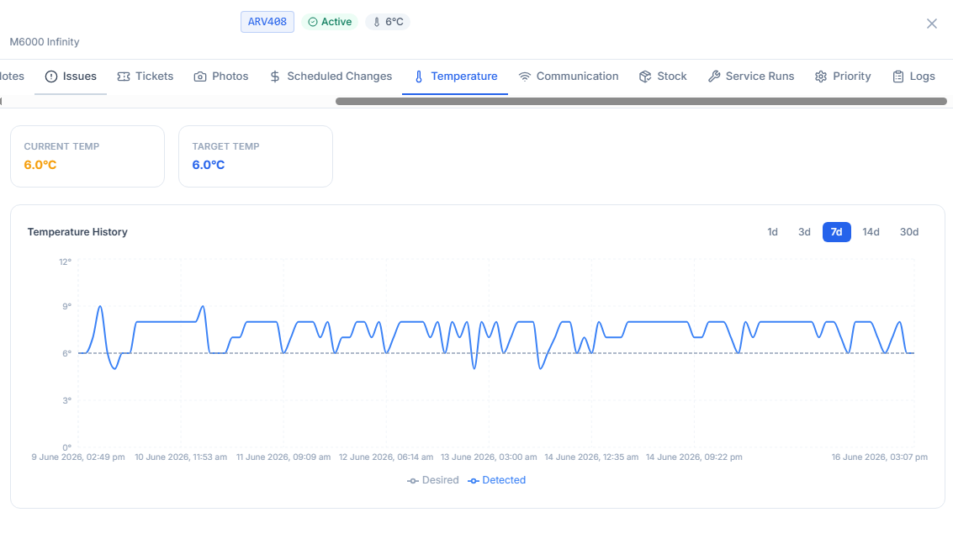Toggle the Detected series in legend
The width and height of the screenshot is (953, 560).
tap(496, 480)
